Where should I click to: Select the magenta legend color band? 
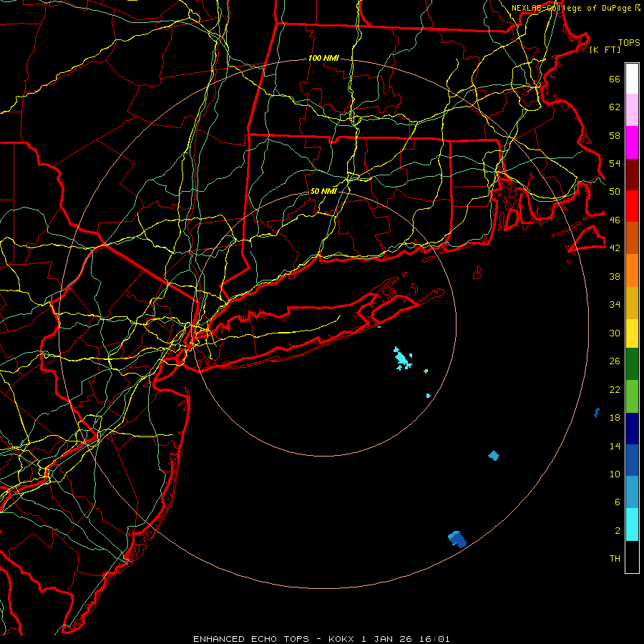click(632, 142)
